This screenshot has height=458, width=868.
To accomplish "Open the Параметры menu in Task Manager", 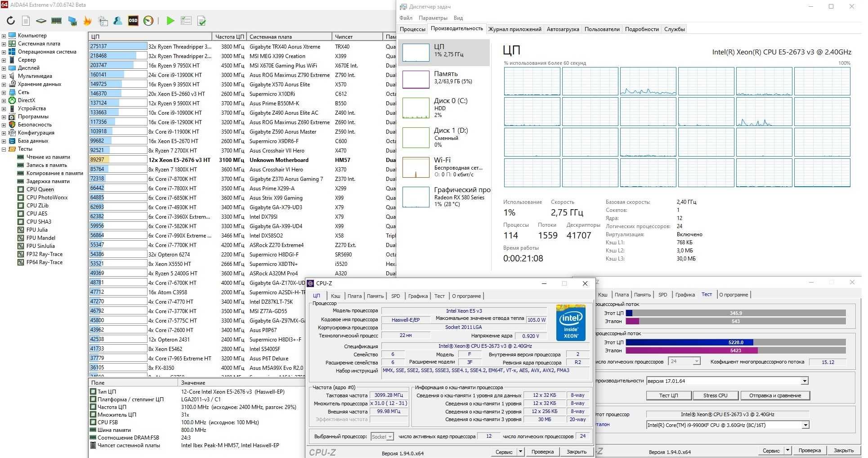I will tap(433, 18).
